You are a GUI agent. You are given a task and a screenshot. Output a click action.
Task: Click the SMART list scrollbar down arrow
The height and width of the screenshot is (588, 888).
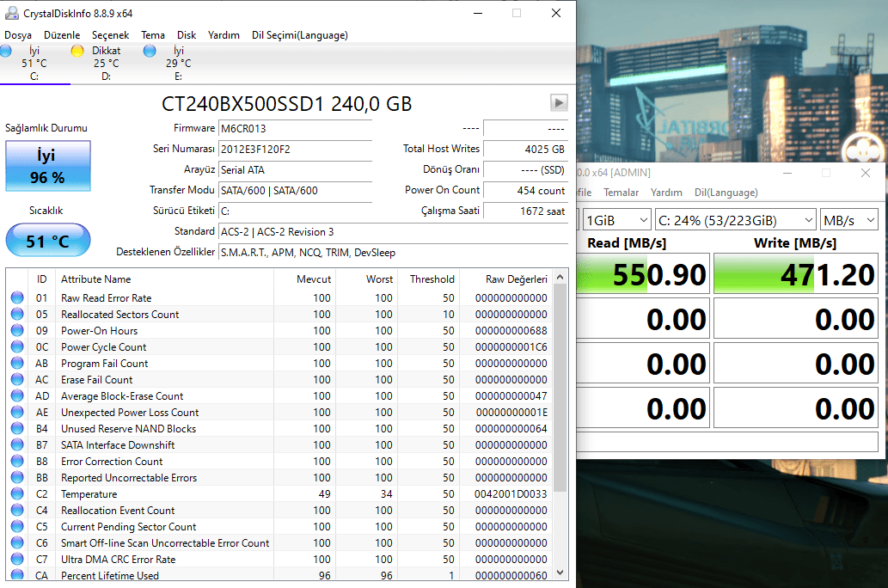click(560, 573)
